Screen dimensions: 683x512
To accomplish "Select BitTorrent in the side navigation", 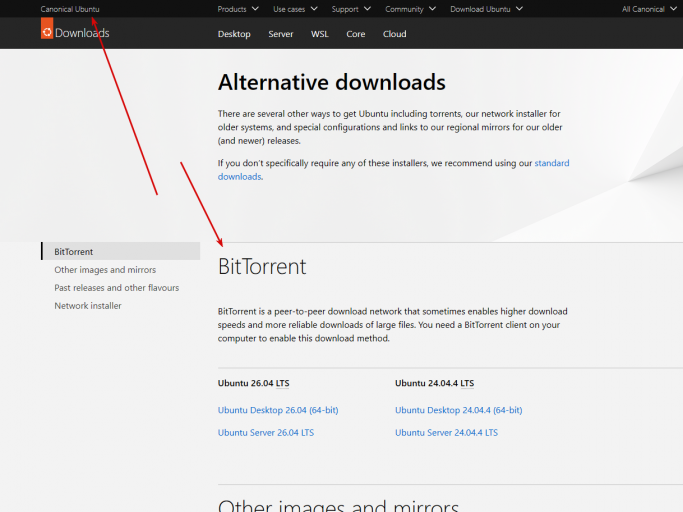I will pyautogui.click(x=121, y=251).
